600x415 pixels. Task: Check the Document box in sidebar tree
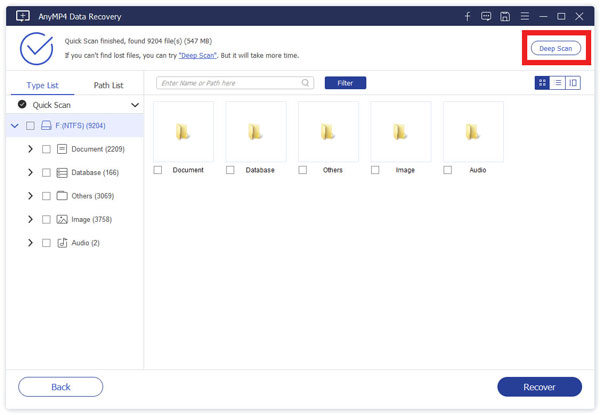[x=46, y=149]
